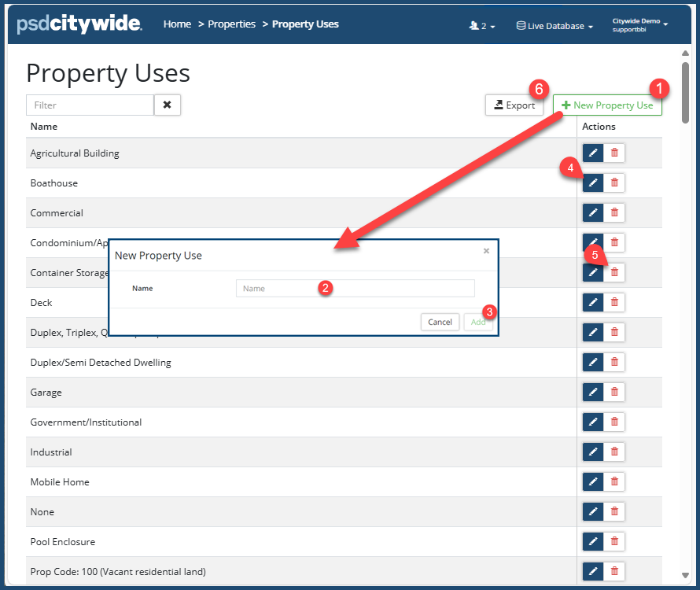
Task: Click the pencil icon for Commercial
Action: point(593,213)
